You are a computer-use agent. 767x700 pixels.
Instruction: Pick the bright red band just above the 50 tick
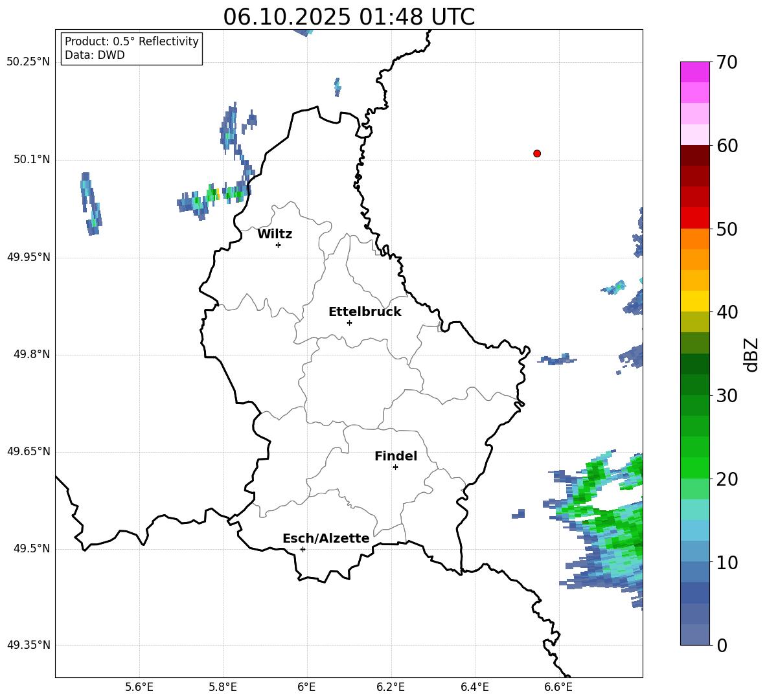point(694,218)
